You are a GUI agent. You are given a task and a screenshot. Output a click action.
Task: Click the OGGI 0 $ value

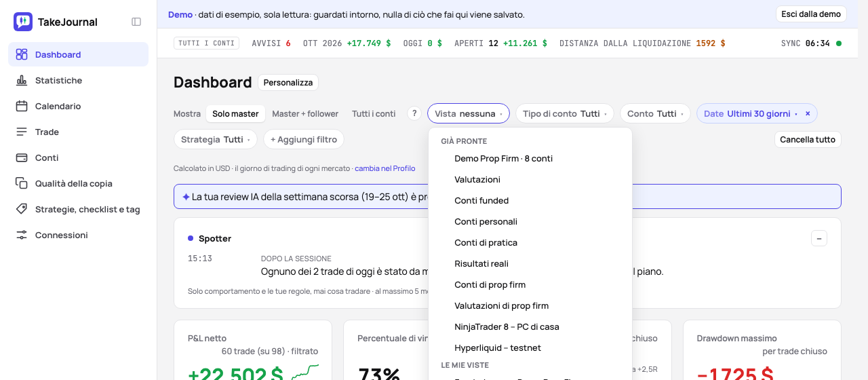click(x=422, y=43)
